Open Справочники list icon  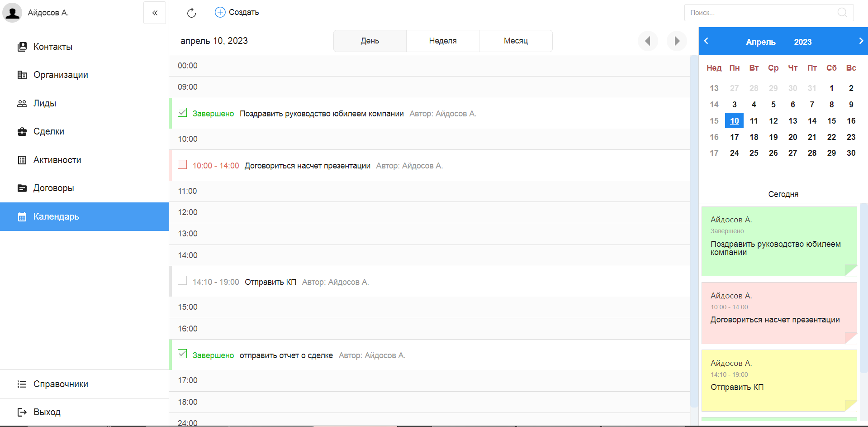[22, 384]
